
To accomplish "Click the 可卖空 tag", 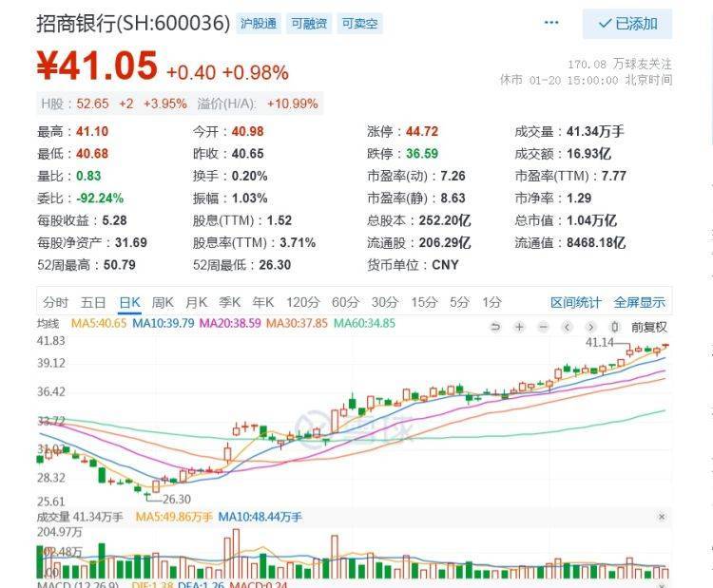I will [x=359, y=23].
